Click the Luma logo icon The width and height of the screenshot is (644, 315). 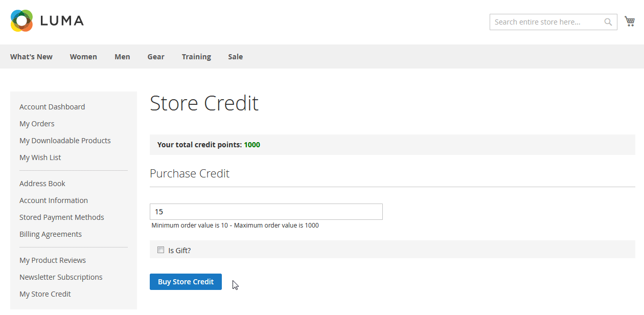[21, 21]
